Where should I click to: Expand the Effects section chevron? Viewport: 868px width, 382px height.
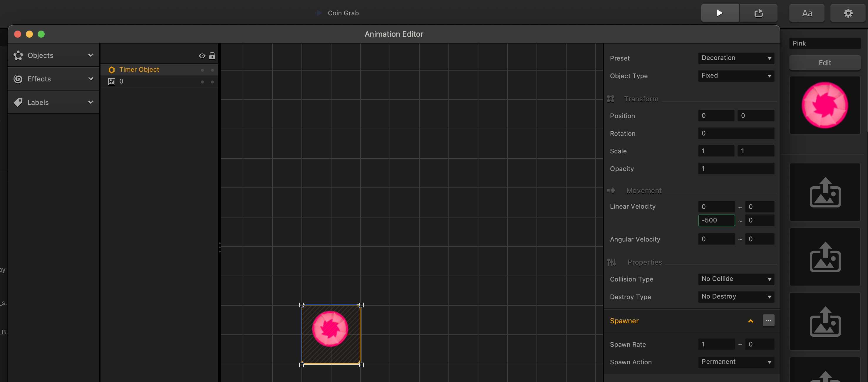pos(91,79)
